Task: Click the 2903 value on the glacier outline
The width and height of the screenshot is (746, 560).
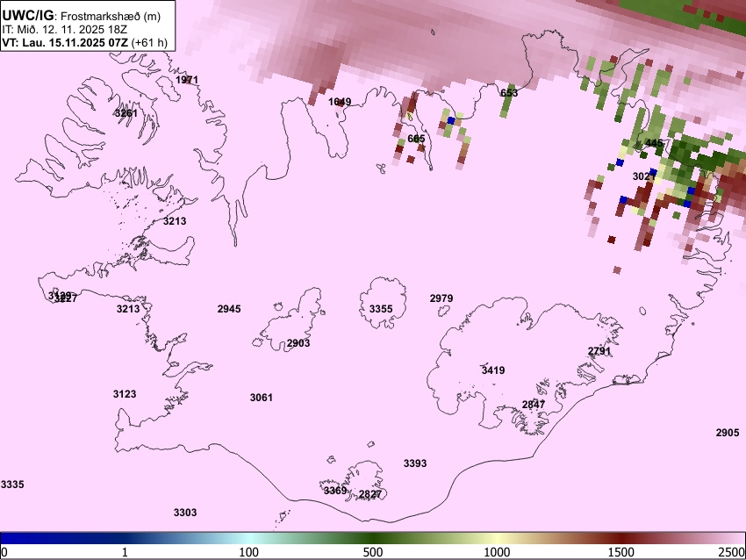Action: (x=298, y=343)
